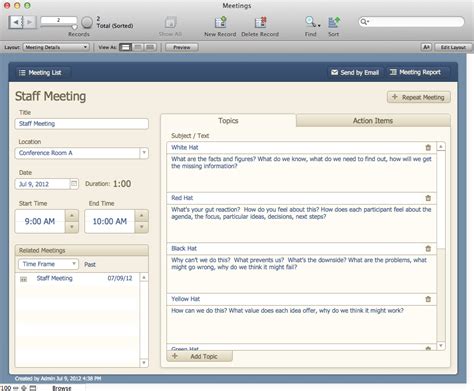
Task: Go to the next record arrow
Action: (29, 22)
